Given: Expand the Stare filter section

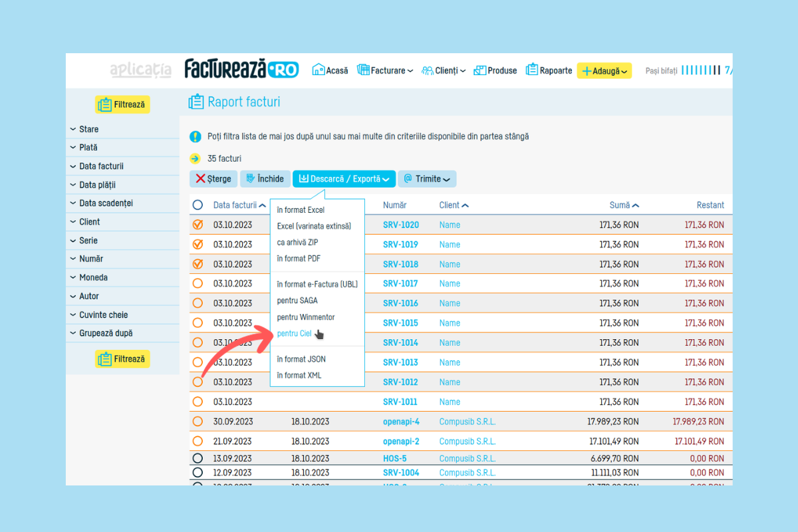Looking at the screenshot, I should pos(88,129).
